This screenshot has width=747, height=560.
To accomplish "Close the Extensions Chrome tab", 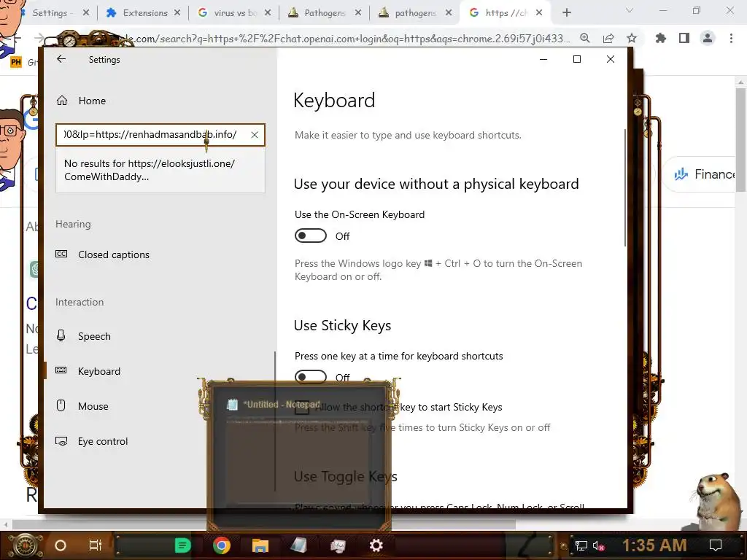I will 177,13.
